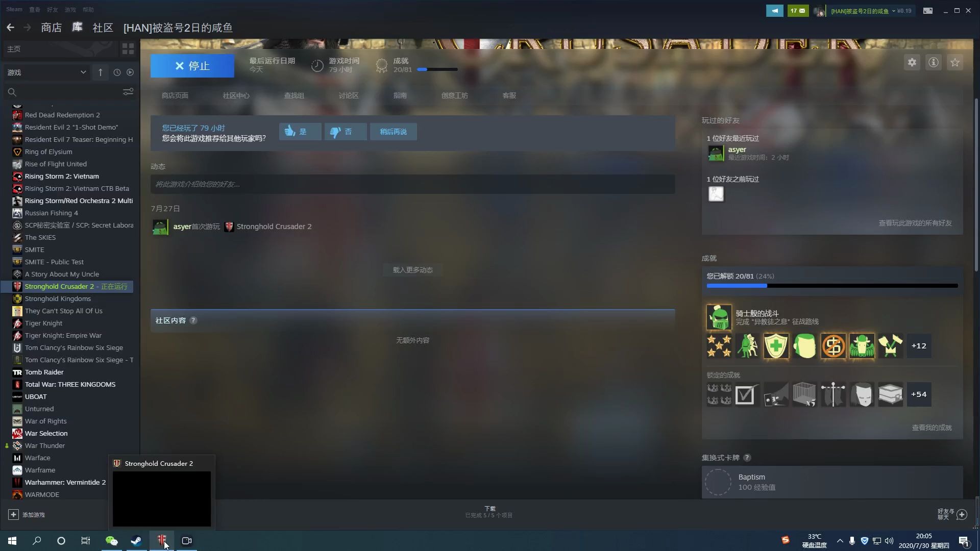This screenshot has height=551, width=980.
Task: Open friends and chat plus icon
Action: pyautogui.click(x=962, y=514)
